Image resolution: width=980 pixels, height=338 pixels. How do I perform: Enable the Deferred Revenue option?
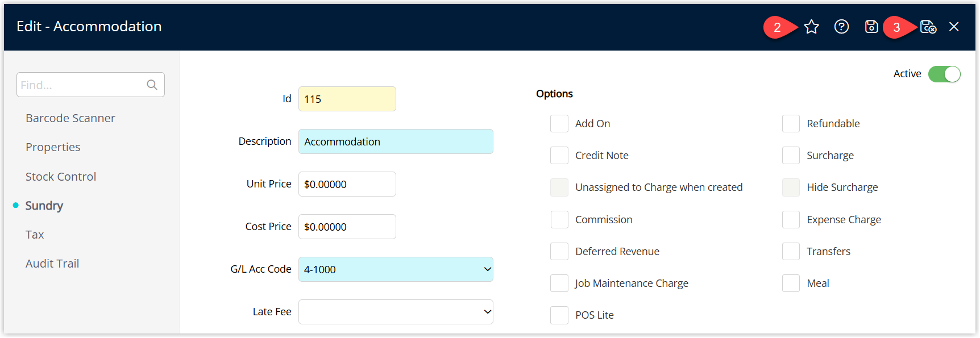pos(559,251)
